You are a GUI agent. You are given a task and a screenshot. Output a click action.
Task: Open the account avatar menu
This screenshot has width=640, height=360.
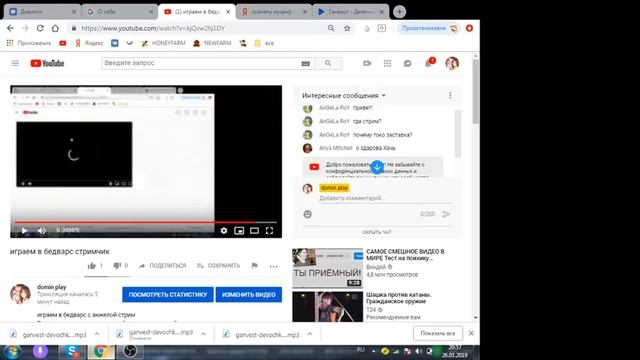pyautogui.click(x=452, y=63)
